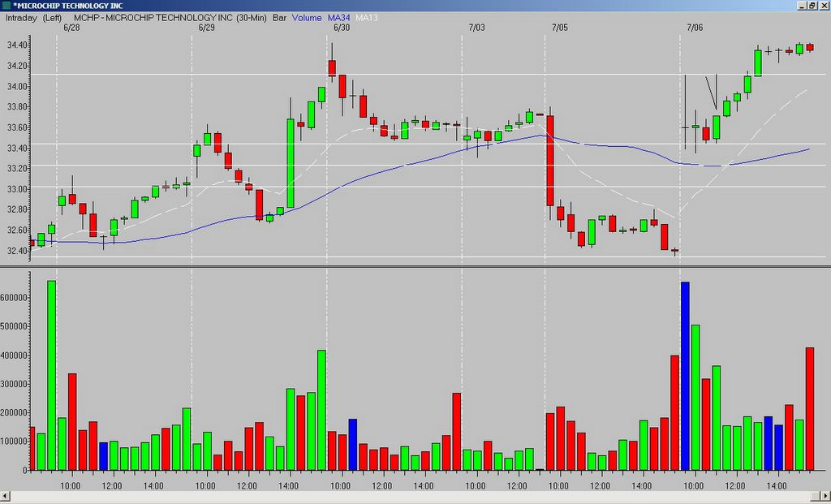831x504 pixels.
Task: Click the "MA13" moving average label
Action: click(x=367, y=18)
